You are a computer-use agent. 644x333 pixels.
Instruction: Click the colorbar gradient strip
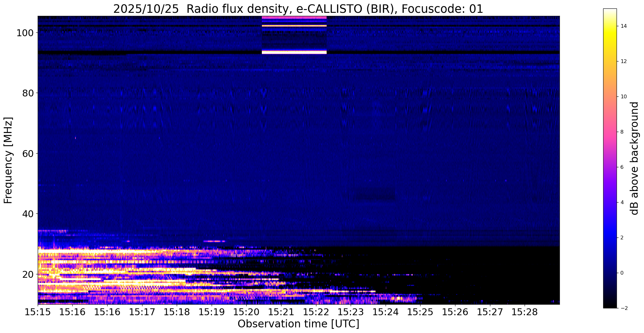(x=610, y=158)
